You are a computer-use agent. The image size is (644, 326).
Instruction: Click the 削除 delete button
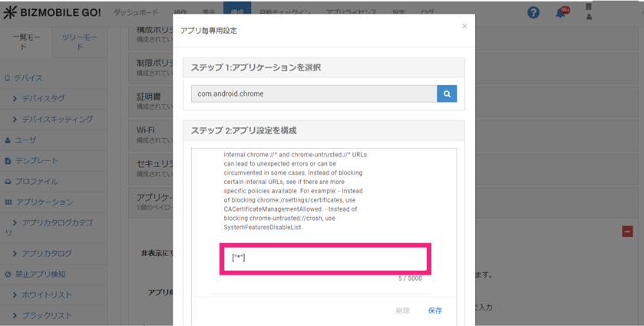403,311
